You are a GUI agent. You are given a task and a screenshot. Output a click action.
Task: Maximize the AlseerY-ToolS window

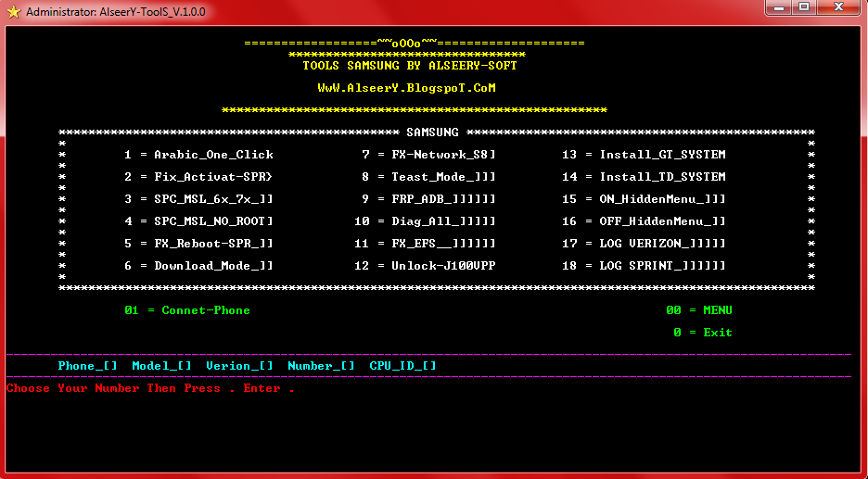pos(804,7)
